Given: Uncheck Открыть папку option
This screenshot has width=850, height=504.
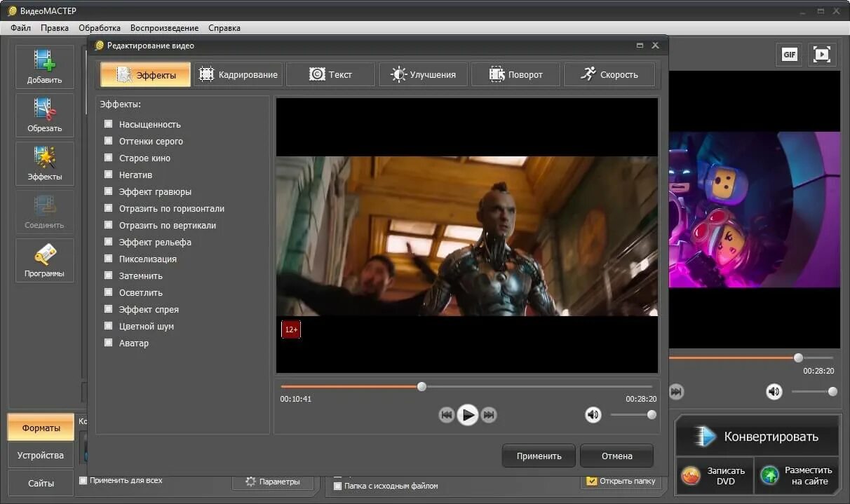Looking at the screenshot, I should [591, 481].
